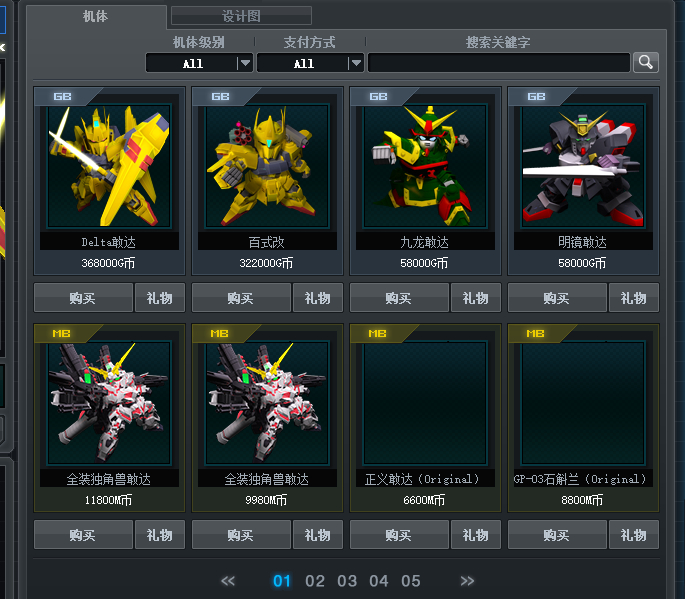The height and width of the screenshot is (599, 685).
Task: Gift 百式改 using 礼物 button
Action: 318,298
